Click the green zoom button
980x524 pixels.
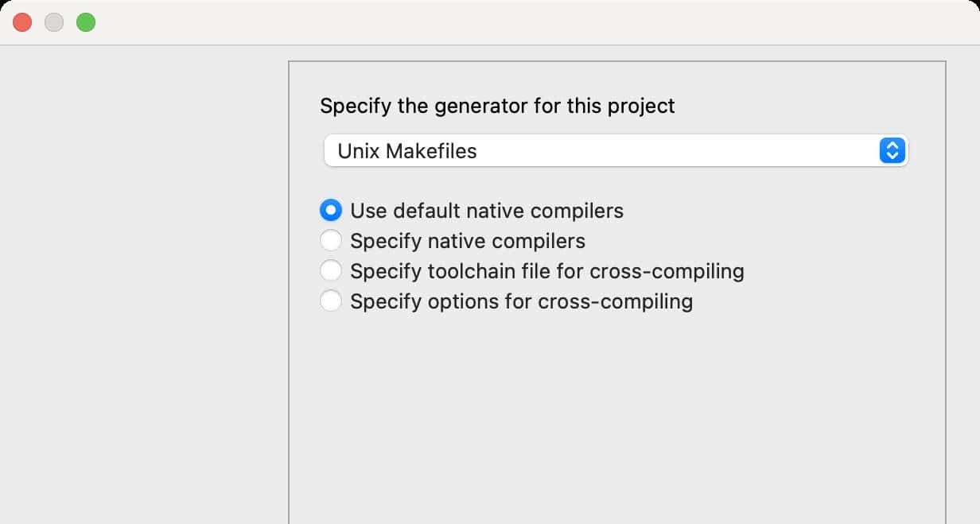[84, 21]
